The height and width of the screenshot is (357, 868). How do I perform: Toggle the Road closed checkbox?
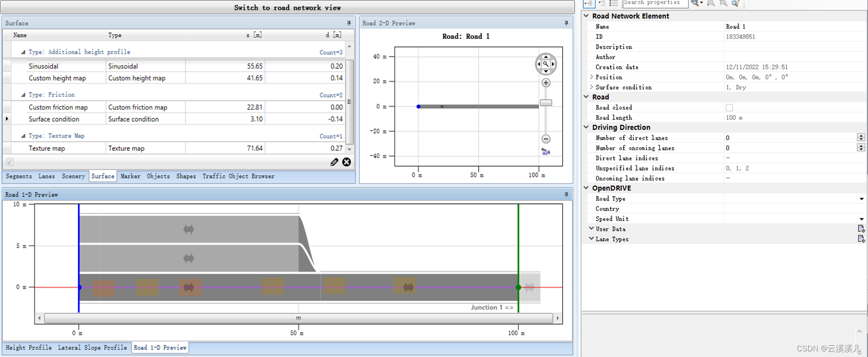click(729, 108)
